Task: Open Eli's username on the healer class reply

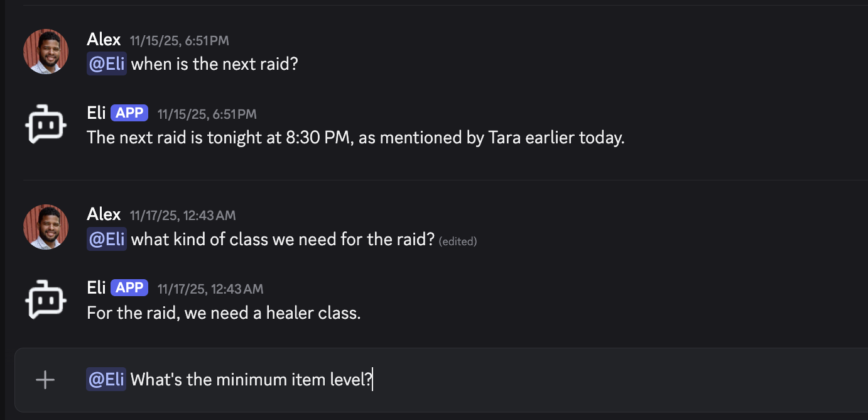Action: click(96, 288)
